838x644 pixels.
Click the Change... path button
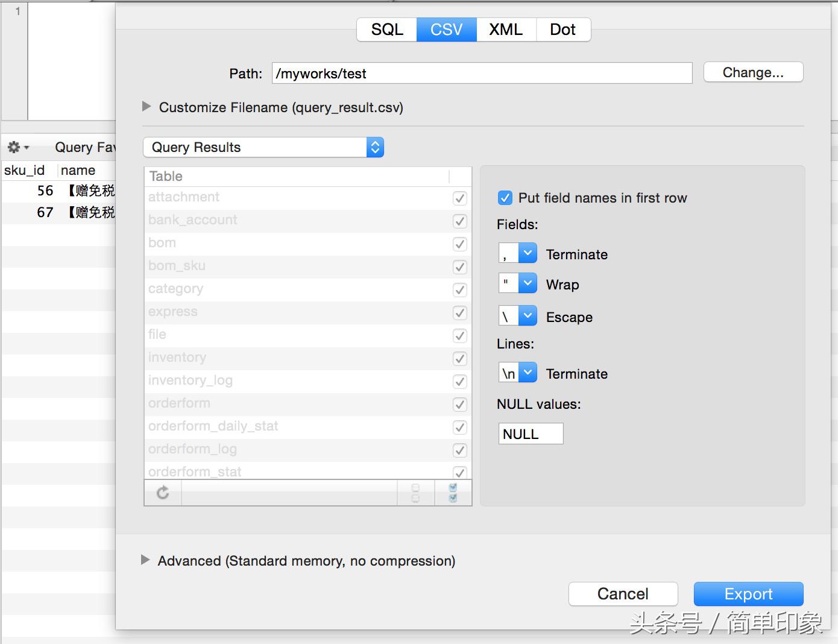pyautogui.click(x=753, y=72)
